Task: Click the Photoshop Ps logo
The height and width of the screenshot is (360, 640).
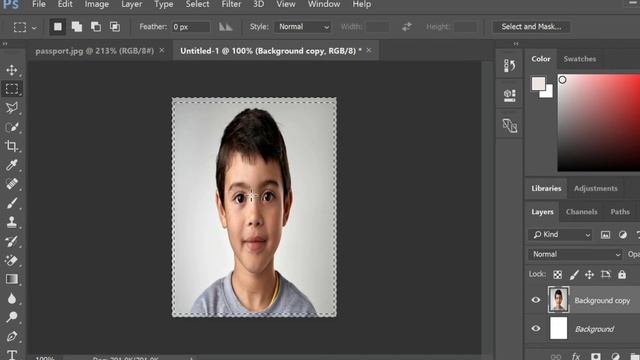Action: tap(11, 4)
